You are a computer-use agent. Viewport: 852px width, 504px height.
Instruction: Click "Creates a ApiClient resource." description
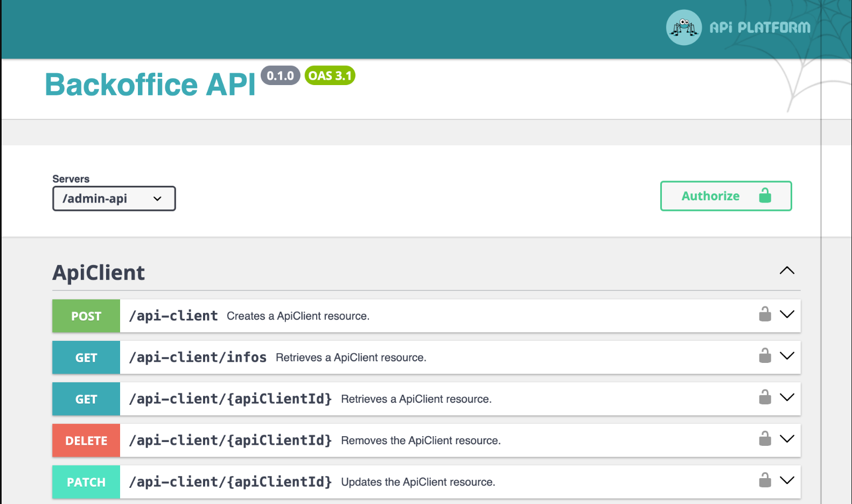(298, 316)
